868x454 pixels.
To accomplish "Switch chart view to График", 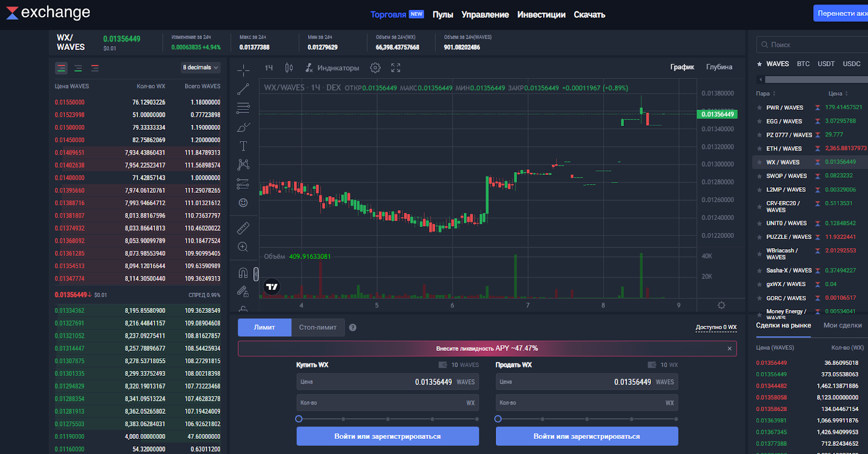I will [x=682, y=67].
